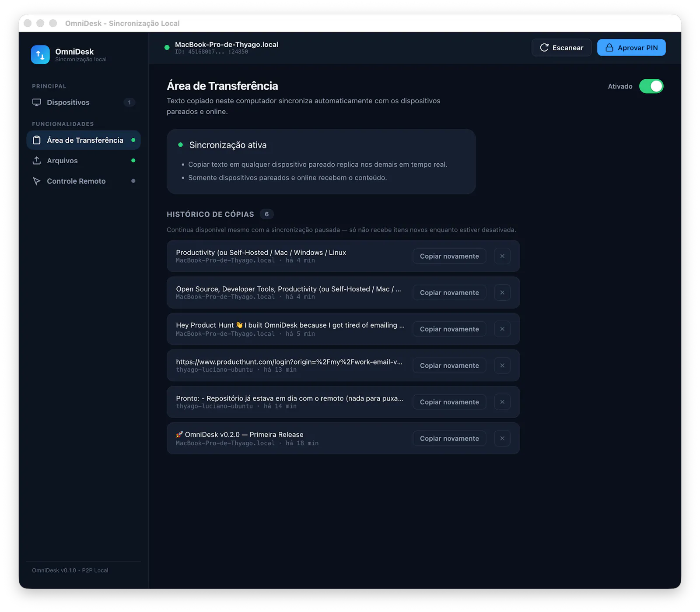
Task: Copy again the 'OmniDesk v0.2.0' entry
Action: pyautogui.click(x=449, y=438)
